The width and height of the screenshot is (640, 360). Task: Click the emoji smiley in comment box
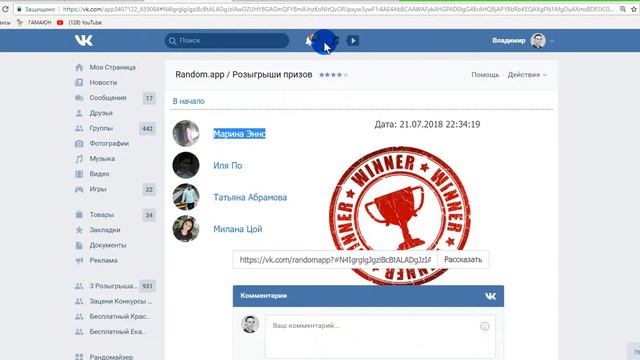484,326
